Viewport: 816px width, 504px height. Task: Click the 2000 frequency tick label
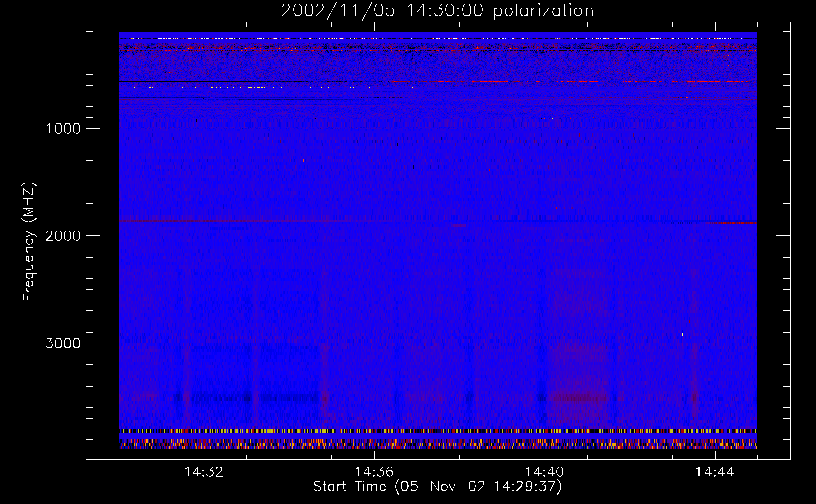coord(63,236)
